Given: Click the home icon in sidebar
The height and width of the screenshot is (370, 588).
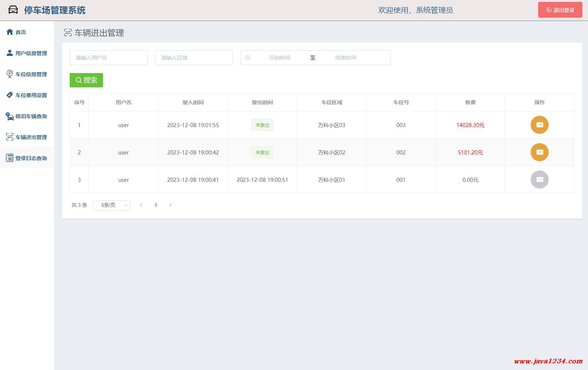Looking at the screenshot, I should coord(10,32).
